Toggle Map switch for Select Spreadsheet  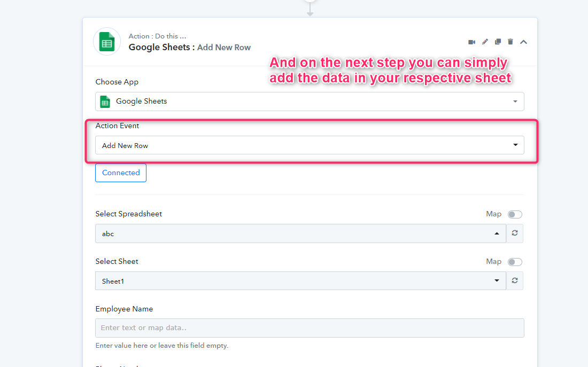tap(515, 214)
